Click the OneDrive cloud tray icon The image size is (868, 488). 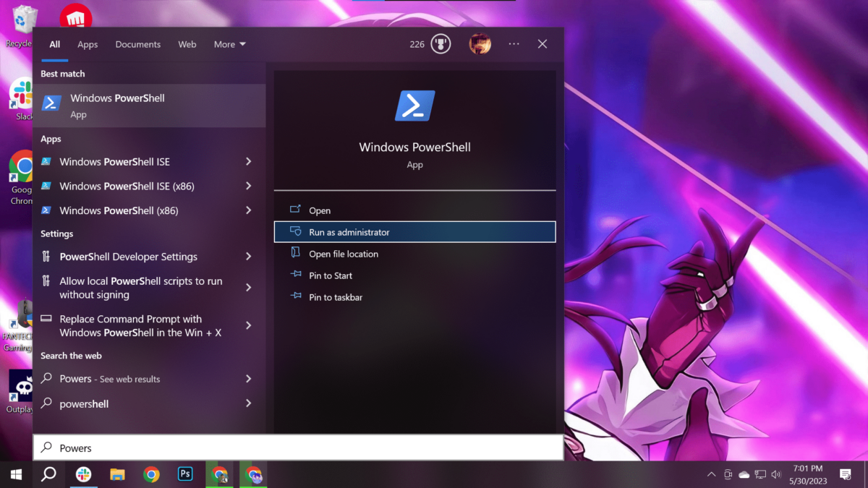[x=744, y=474]
